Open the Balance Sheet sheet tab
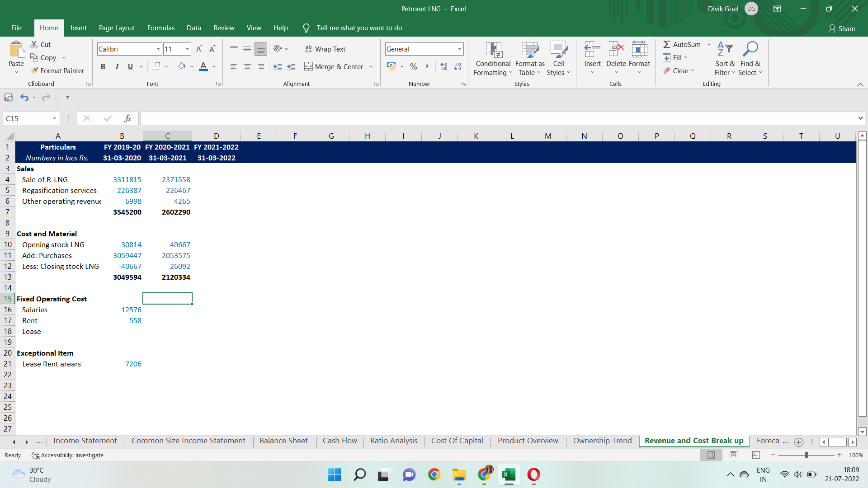The width and height of the screenshot is (868, 488). pyautogui.click(x=283, y=441)
